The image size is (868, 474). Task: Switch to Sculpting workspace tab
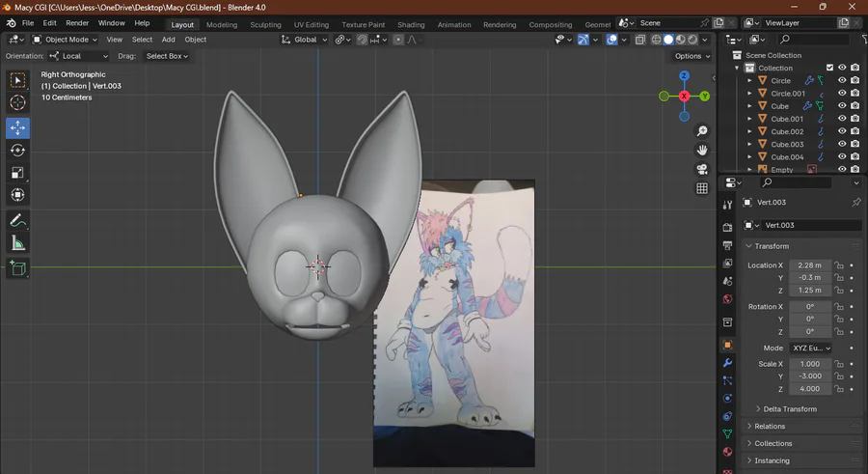(265, 24)
